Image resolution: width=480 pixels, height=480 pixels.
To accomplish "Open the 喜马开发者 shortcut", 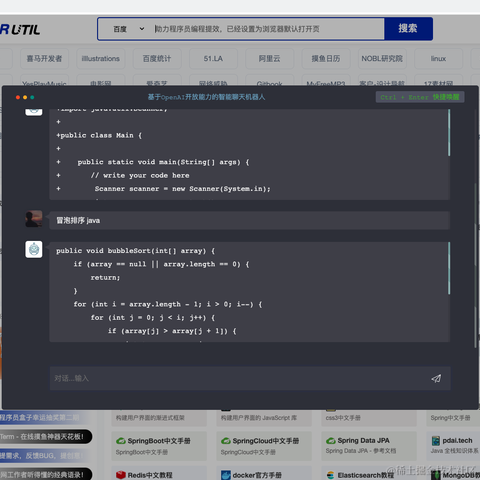I will coord(44,59).
